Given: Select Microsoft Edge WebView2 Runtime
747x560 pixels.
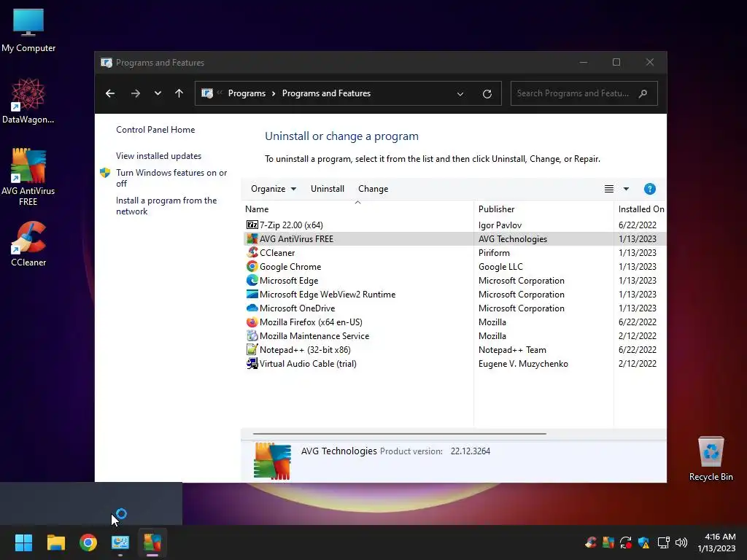Looking at the screenshot, I should click(x=454, y=295).
